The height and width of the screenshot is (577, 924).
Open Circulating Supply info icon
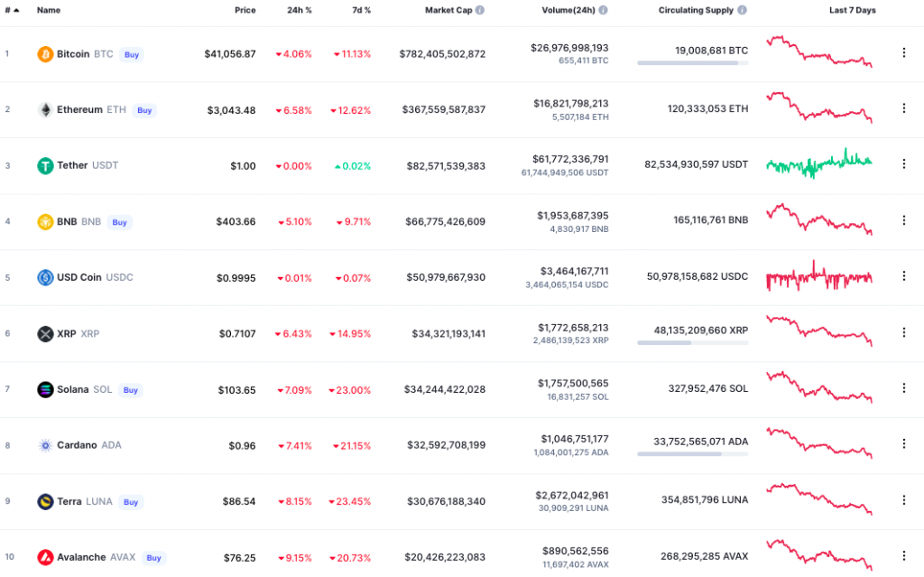[742, 10]
